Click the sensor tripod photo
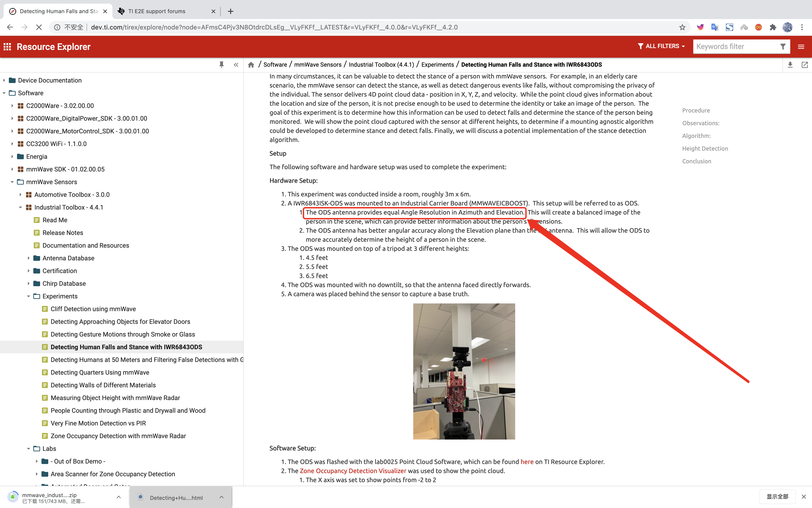812x508 pixels. point(464,371)
